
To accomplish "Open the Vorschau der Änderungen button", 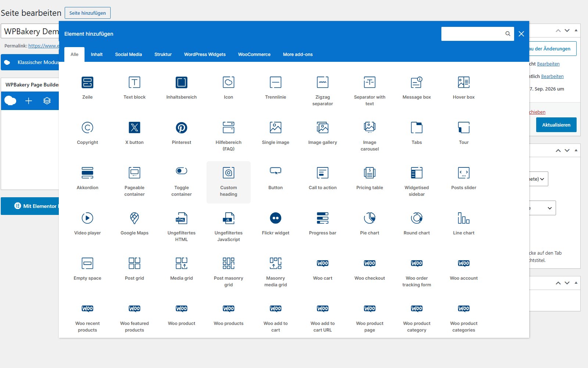I will pyautogui.click(x=553, y=49).
